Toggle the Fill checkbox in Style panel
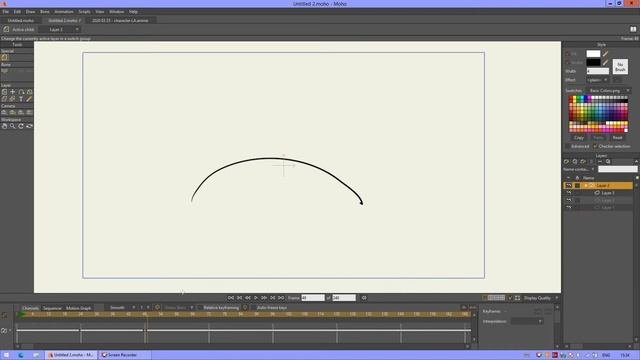The width and height of the screenshot is (640, 360). 567,53
